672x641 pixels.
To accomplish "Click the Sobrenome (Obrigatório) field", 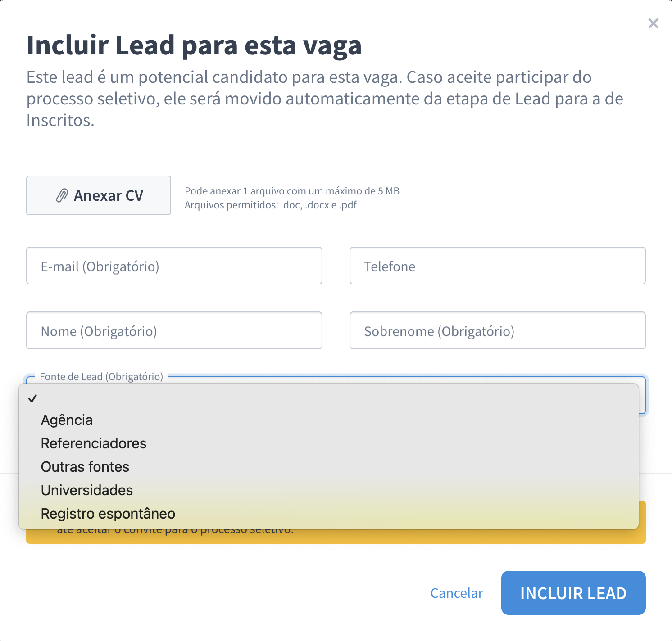I will [497, 330].
